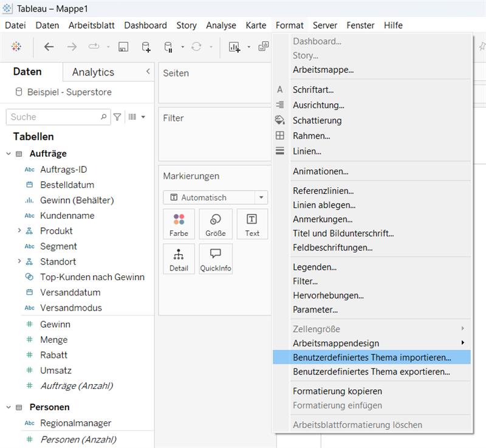The height and width of the screenshot is (448, 486).
Task: Select the Top-Kunden nach Gewinn set field
Action: [x=92, y=277]
